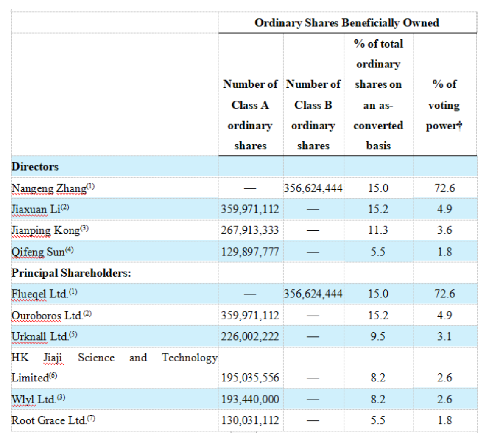The image size is (489, 448).
Task: Click the name 'Nangeng Zhang' in the table
Action: click(48, 188)
